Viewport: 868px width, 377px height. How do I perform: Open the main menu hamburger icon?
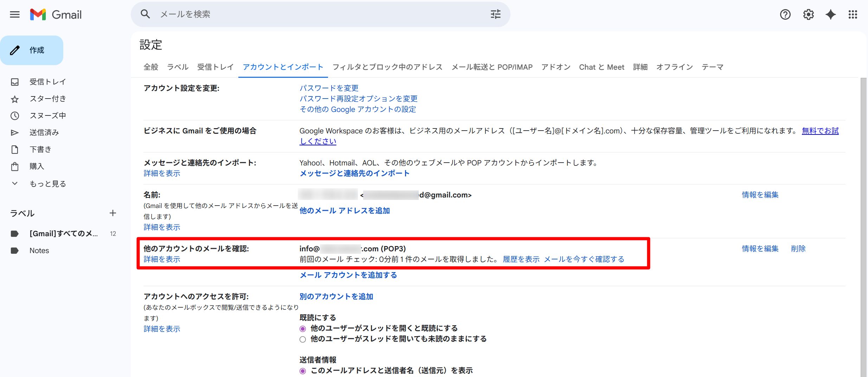pyautogui.click(x=15, y=14)
